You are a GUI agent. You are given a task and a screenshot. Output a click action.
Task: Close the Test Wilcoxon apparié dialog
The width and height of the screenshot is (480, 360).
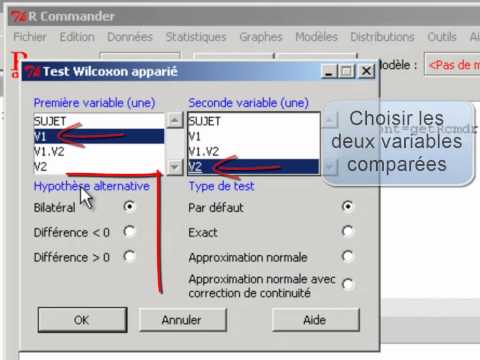[366, 71]
